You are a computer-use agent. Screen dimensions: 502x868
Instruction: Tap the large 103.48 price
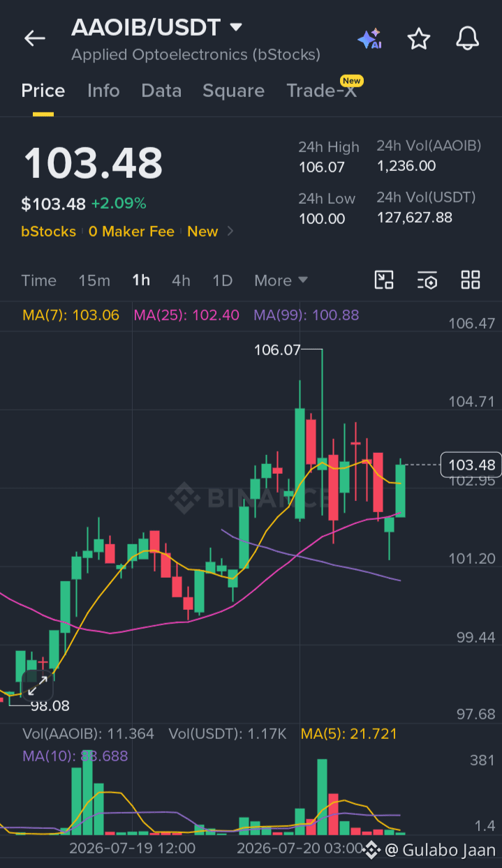[93, 164]
